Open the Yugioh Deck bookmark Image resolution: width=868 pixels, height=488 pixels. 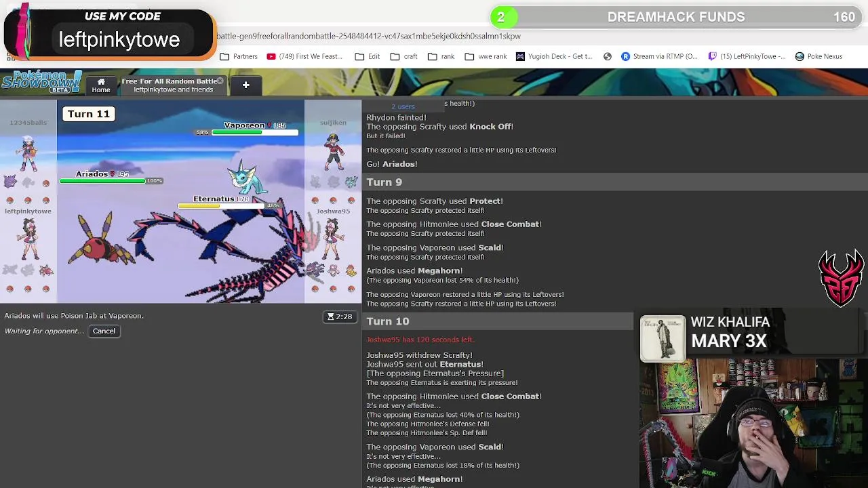(x=554, y=56)
